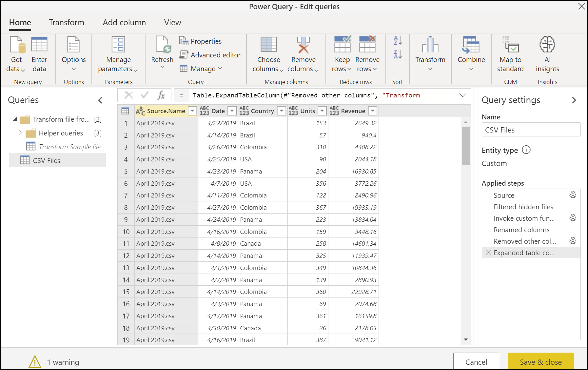588x370 pixels.
Task: Click Remove columns
Action: pyautogui.click(x=303, y=54)
